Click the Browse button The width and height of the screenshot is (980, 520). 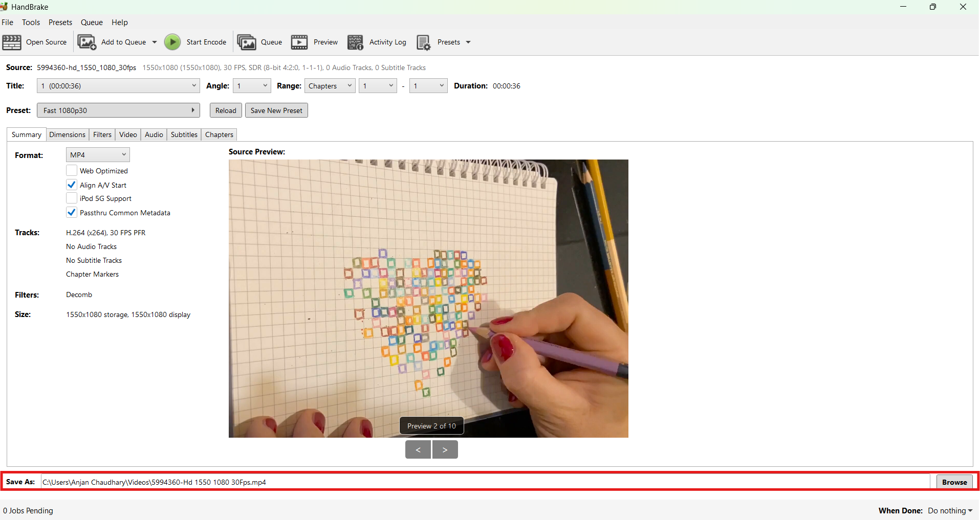954,482
